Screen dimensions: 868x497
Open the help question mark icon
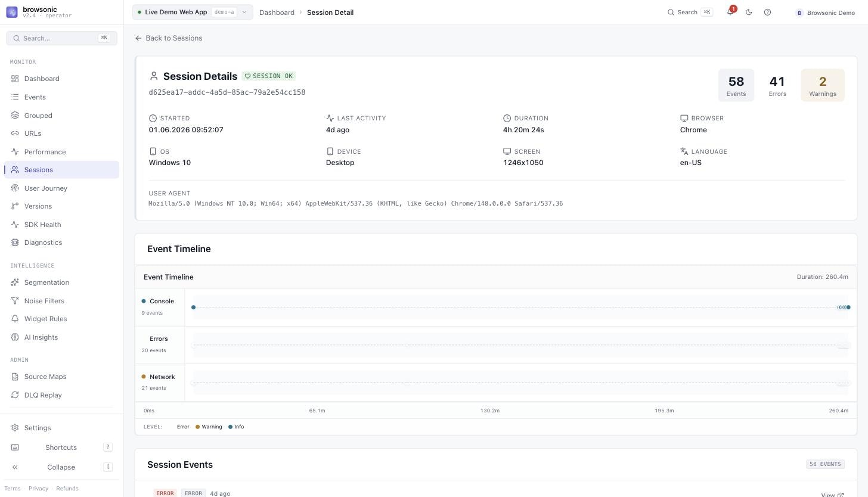point(767,12)
